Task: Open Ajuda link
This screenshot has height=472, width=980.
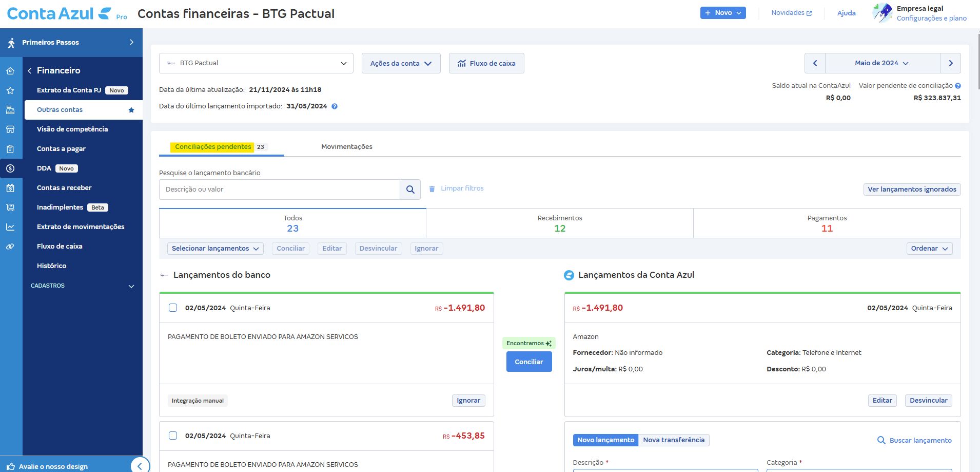Action: [847, 13]
